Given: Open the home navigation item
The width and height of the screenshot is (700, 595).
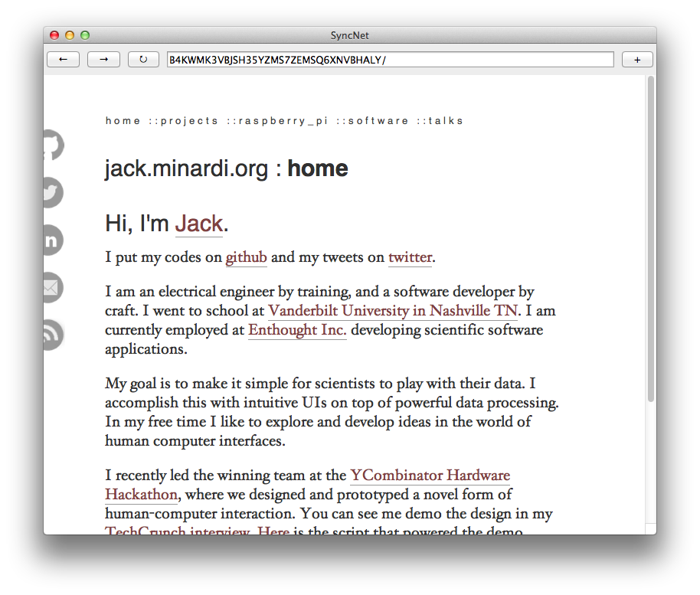Looking at the screenshot, I should coord(123,121).
